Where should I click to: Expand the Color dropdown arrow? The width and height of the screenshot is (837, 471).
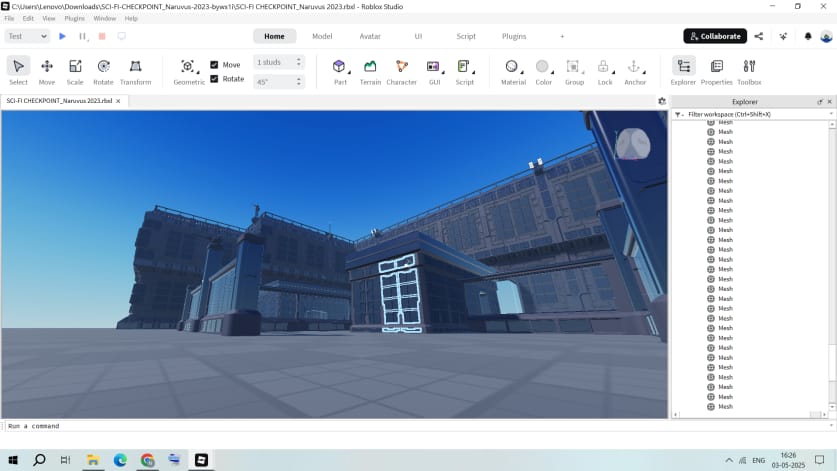click(x=552, y=72)
